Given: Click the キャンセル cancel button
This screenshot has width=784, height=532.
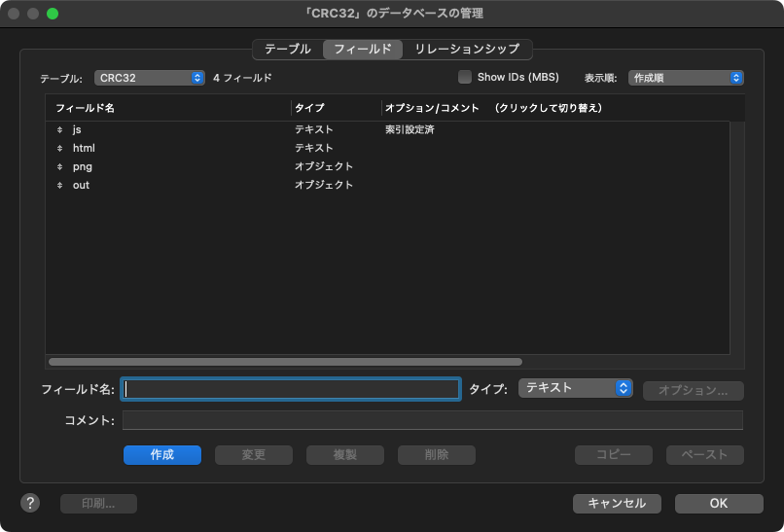Looking at the screenshot, I should pyautogui.click(x=617, y=504).
